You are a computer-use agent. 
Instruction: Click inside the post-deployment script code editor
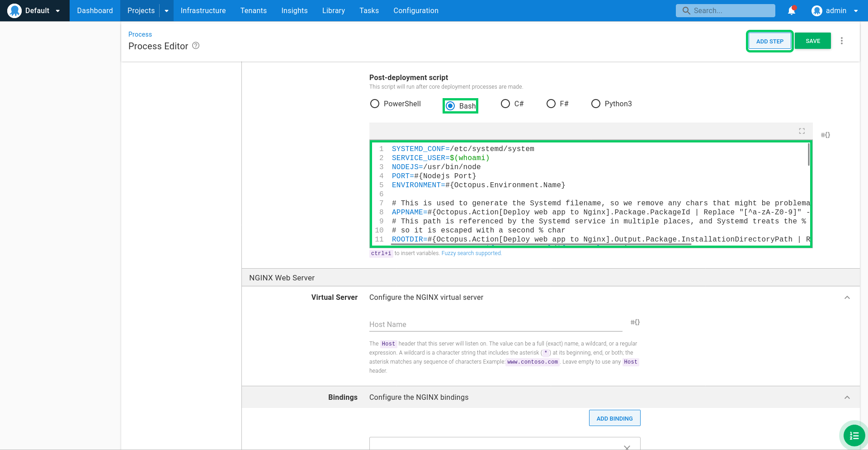click(591, 194)
